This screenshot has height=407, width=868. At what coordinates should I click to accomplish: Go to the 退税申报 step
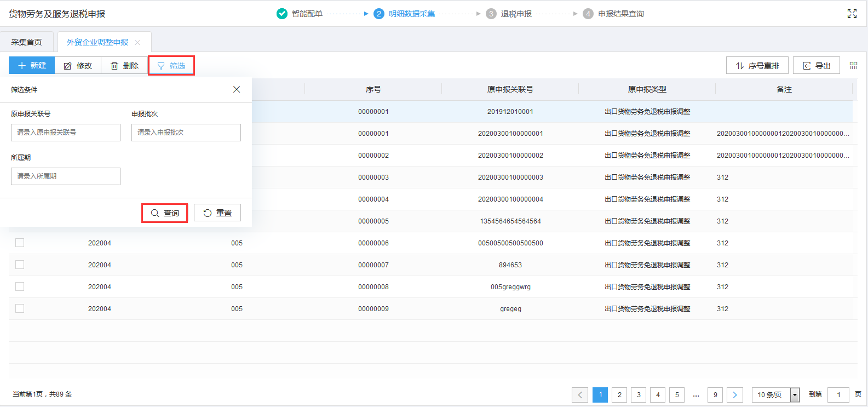(515, 14)
